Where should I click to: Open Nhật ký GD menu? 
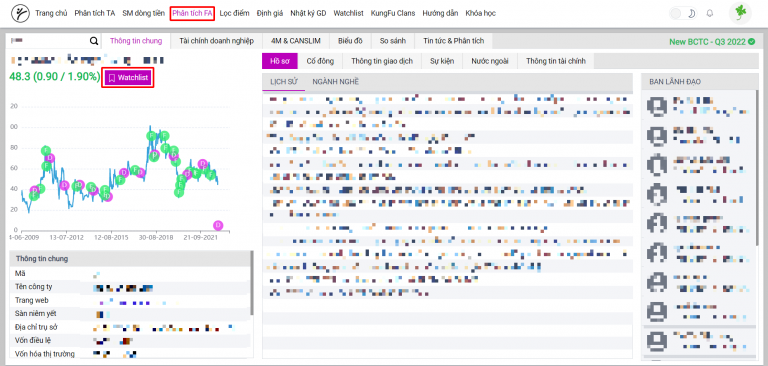[x=308, y=13]
